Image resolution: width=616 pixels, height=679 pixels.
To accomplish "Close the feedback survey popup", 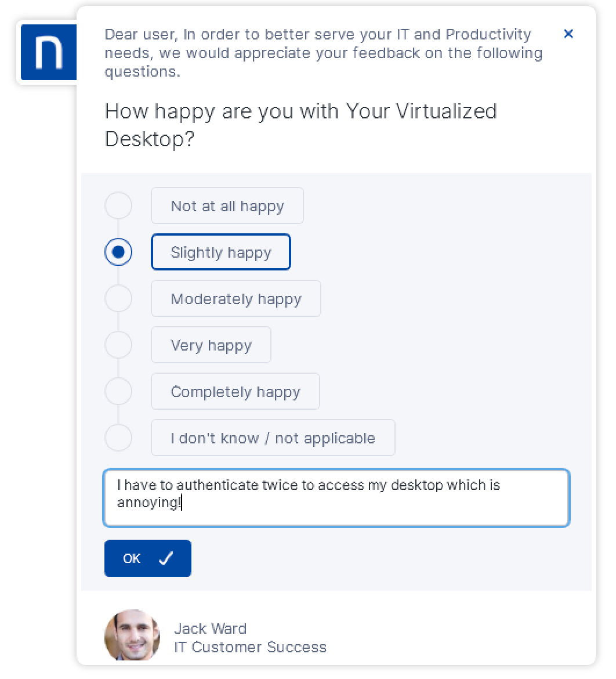I will 568,34.
